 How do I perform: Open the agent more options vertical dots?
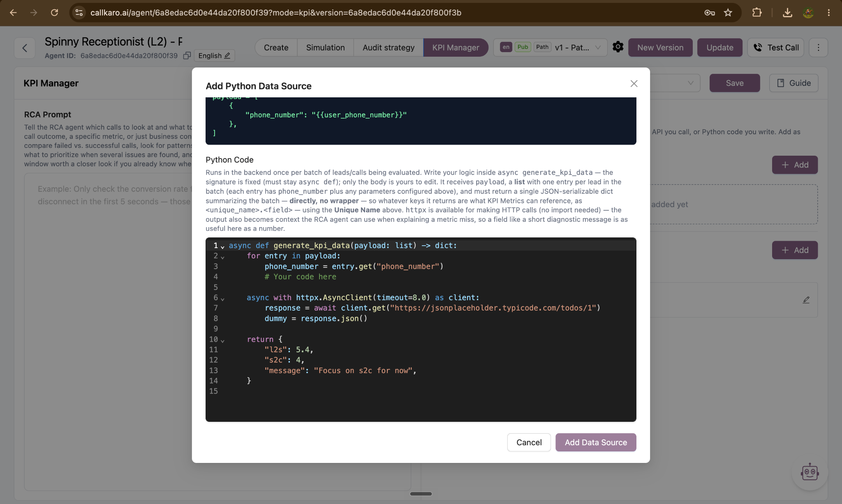point(818,48)
